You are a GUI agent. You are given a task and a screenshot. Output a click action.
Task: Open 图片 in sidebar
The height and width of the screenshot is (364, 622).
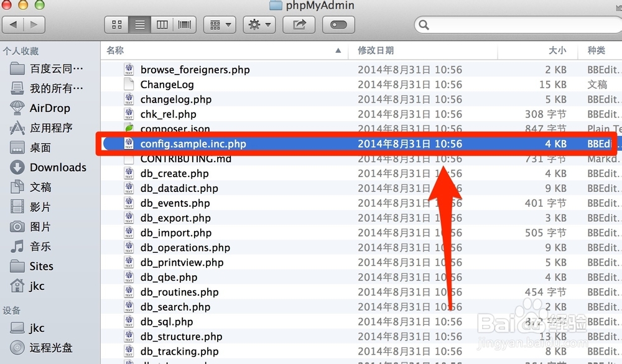[30, 227]
